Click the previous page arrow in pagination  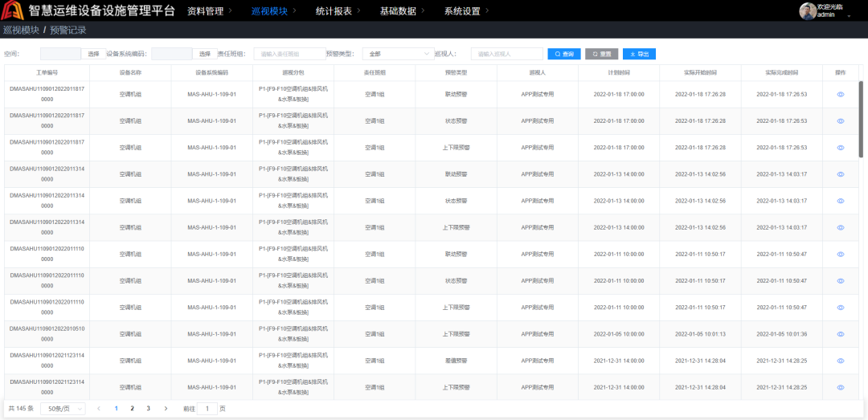tap(99, 408)
